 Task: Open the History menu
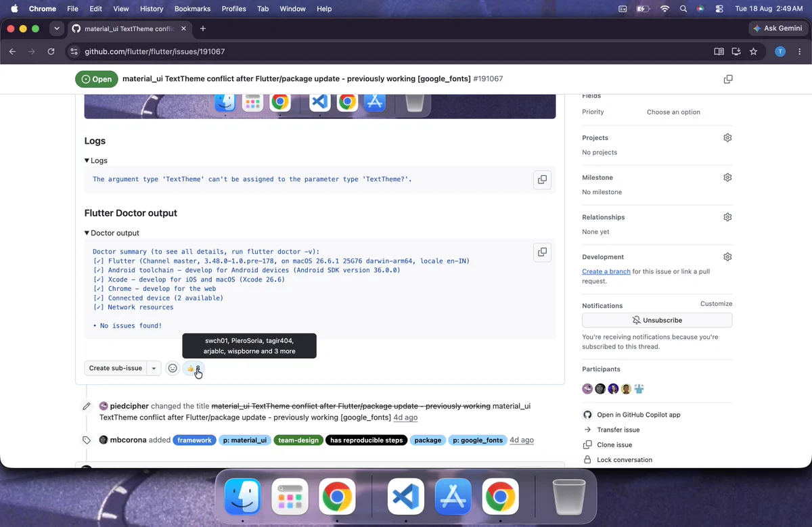coord(152,9)
